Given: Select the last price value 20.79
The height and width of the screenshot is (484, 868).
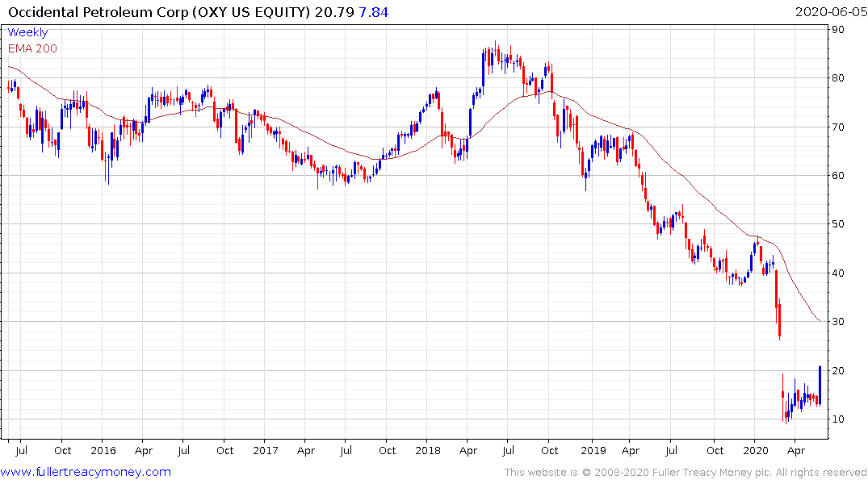Looking at the screenshot, I should pos(334,12).
